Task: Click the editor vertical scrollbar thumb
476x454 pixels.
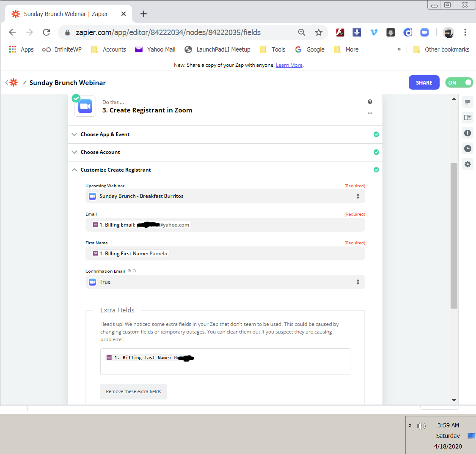Action: [x=454, y=235]
